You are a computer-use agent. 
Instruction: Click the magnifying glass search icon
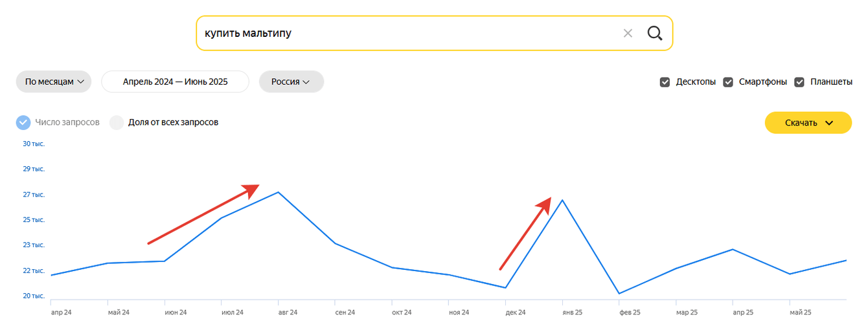point(655,33)
